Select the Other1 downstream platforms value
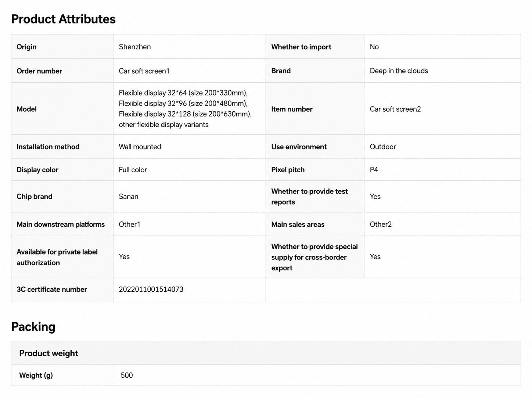 pyautogui.click(x=129, y=224)
